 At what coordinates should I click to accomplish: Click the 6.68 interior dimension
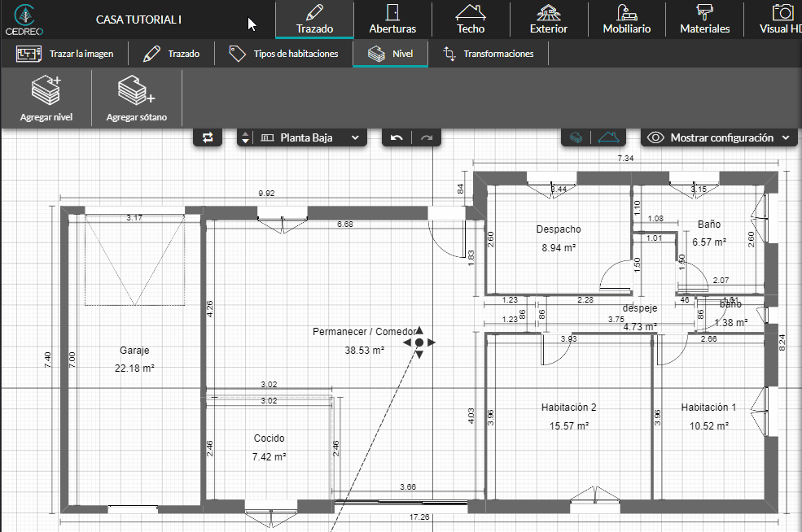(345, 224)
